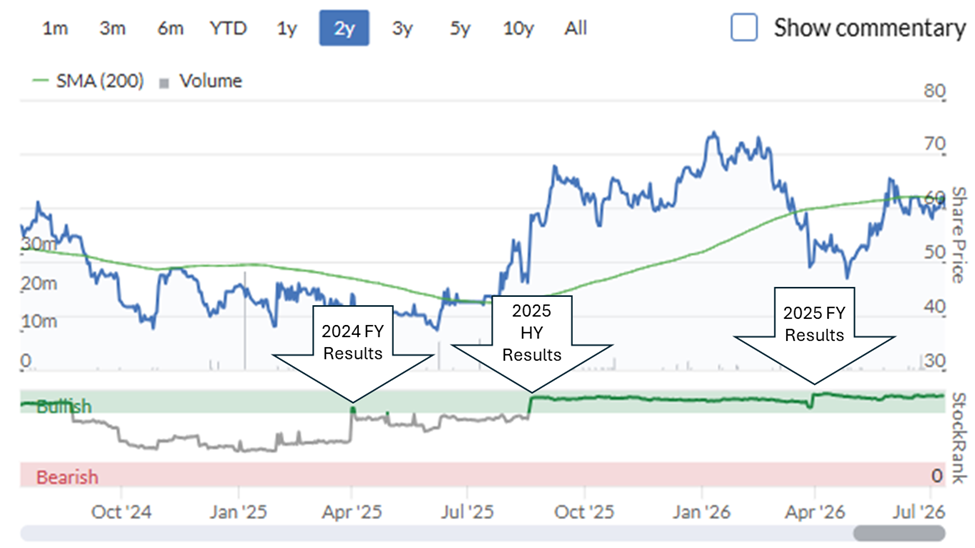Image resolution: width=975 pixels, height=548 pixels.
Task: Click the Jul '25 axis label
Action: 468,512
